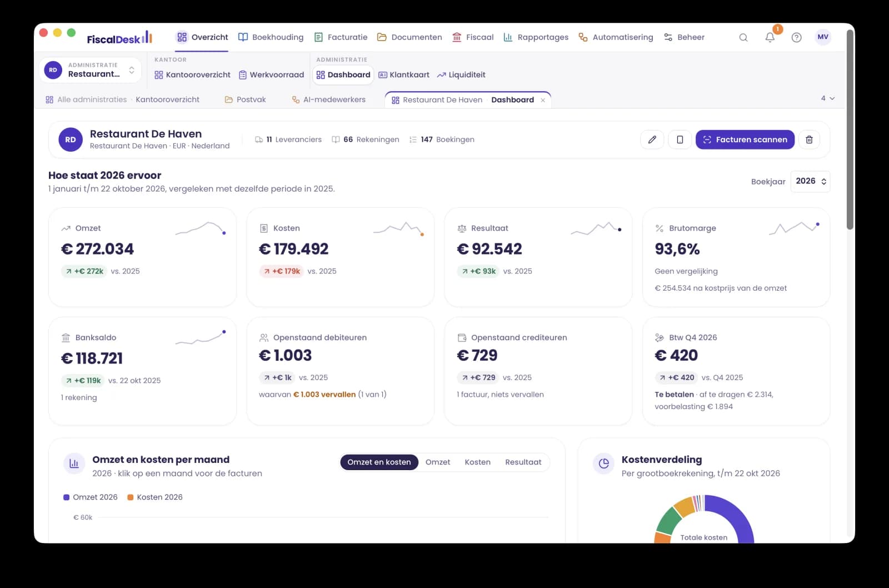Open notifications bell icon
This screenshot has width=889, height=588.
[770, 37]
